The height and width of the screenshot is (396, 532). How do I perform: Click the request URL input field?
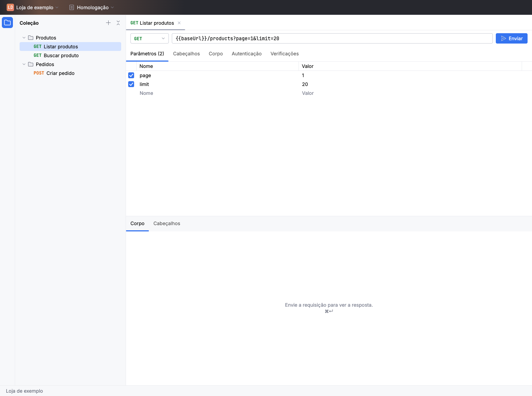click(332, 38)
